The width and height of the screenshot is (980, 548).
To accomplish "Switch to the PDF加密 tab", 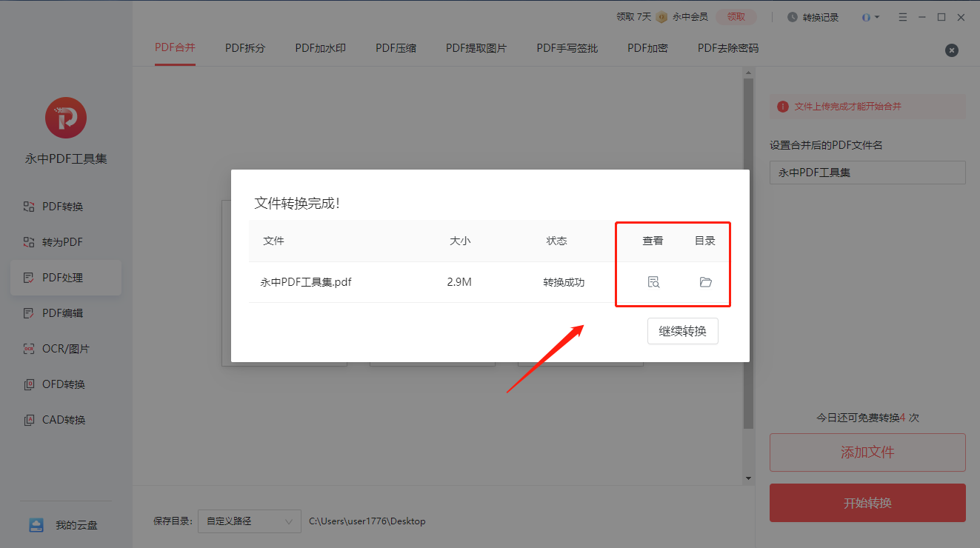I will pyautogui.click(x=647, y=48).
